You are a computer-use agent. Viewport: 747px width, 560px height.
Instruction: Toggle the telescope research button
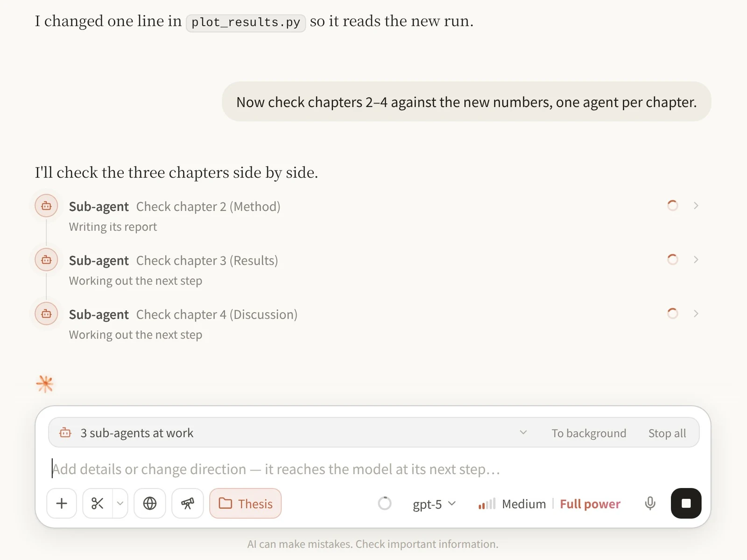click(x=188, y=504)
